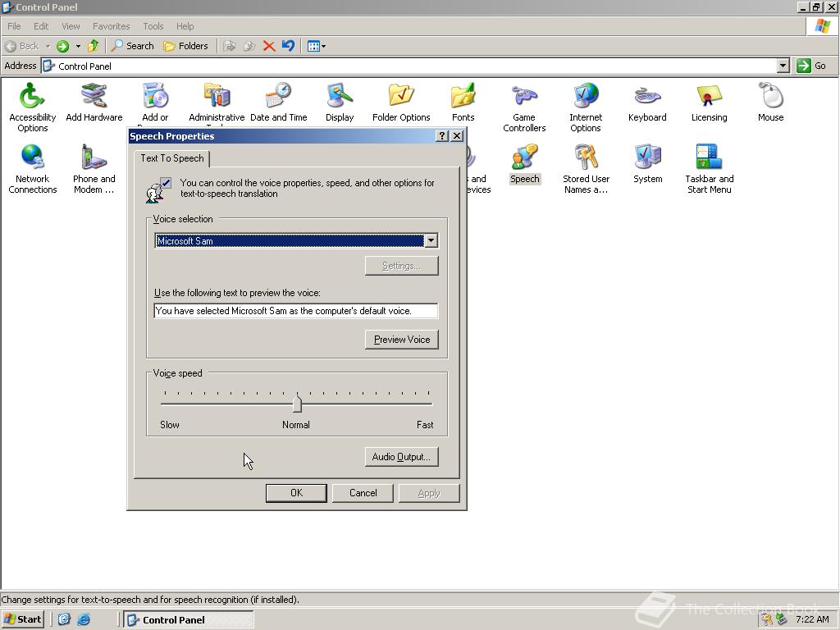The image size is (840, 630).
Task: Open the File menu
Action: [x=14, y=26]
